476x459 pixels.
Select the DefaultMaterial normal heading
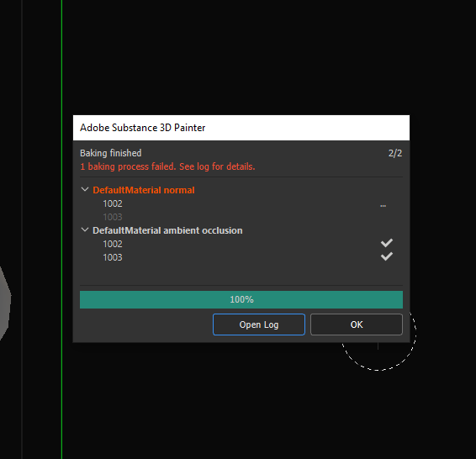[144, 190]
